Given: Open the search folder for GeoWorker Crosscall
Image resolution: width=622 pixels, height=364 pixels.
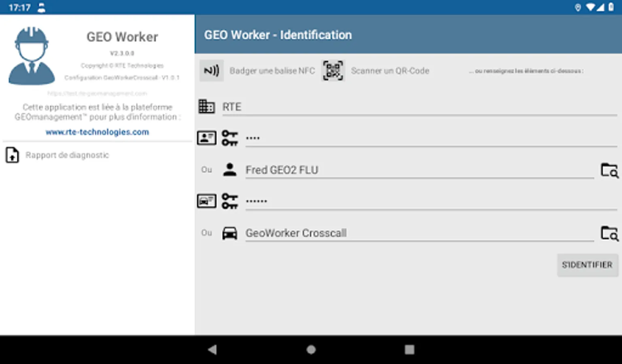Looking at the screenshot, I should (x=609, y=233).
